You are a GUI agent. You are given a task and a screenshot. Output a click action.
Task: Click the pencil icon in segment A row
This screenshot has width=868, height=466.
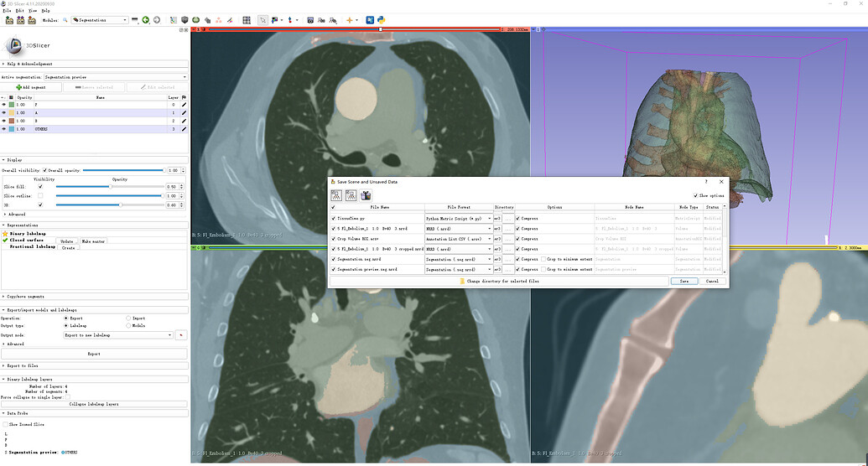(x=184, y=112)
